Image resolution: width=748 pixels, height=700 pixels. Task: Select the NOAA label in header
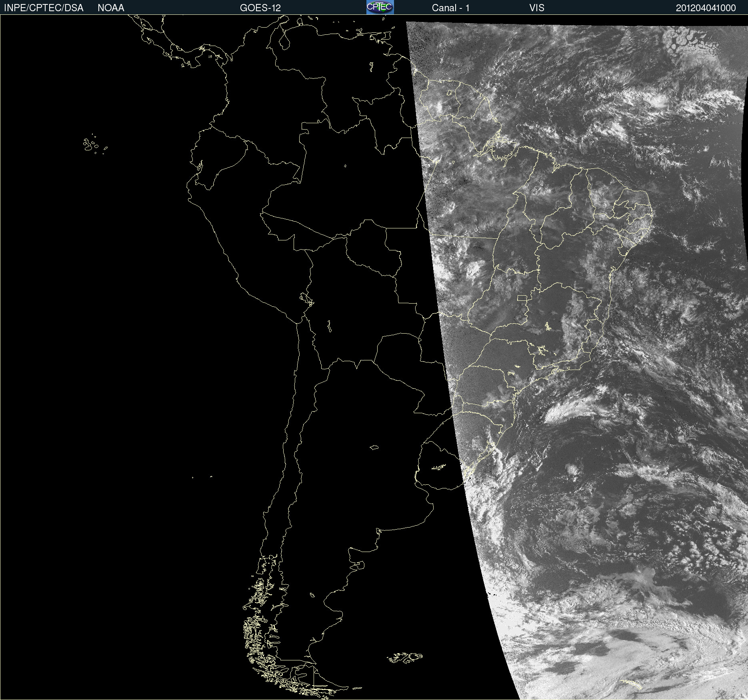click(111, 8)
